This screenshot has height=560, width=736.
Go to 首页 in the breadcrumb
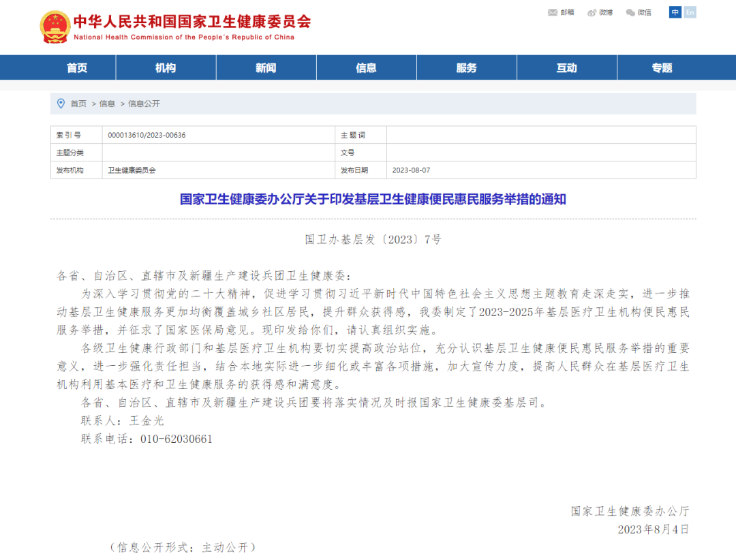pyautogui.click(x=78, y=104)
